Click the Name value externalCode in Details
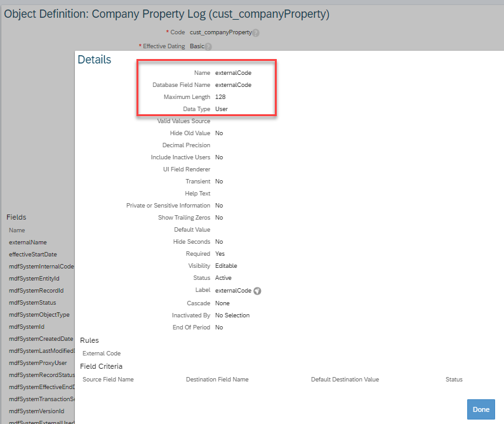Image resolution: width=504 pixels, height=424 pixels. 234,72
